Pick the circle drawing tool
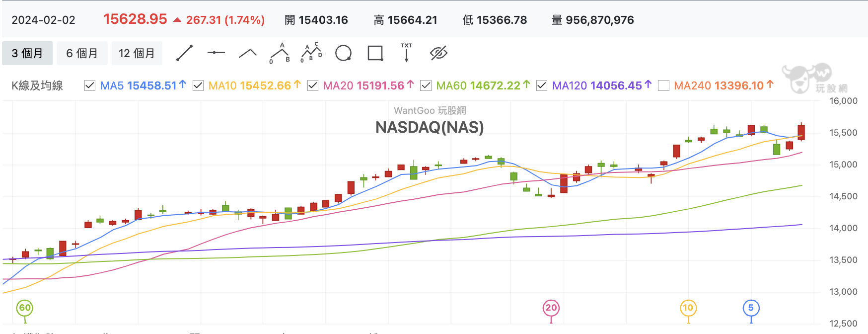This screenshot has height=334, width=868. pyautogui.click(x=343, y=53)
